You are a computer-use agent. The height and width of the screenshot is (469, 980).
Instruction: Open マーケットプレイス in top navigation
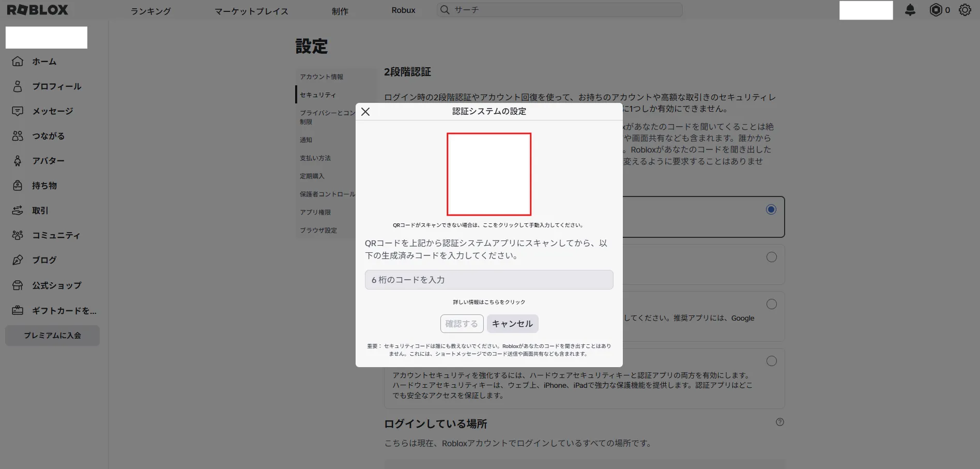pos(251,11)
